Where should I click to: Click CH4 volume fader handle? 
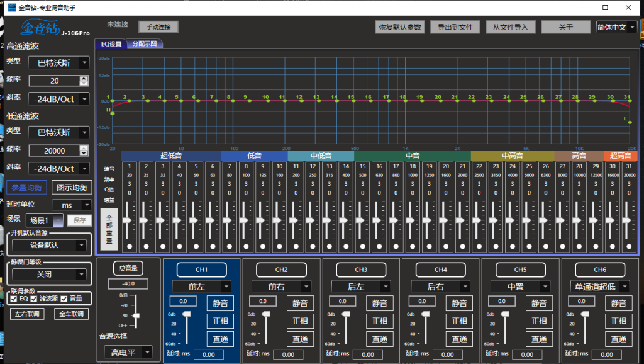(426, 314)
